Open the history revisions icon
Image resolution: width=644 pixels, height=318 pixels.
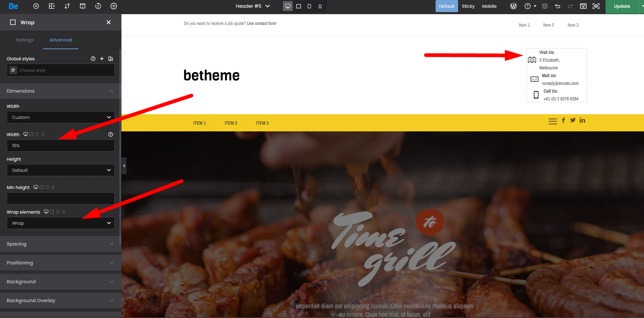pyautogui.click(x=98, y=6)
